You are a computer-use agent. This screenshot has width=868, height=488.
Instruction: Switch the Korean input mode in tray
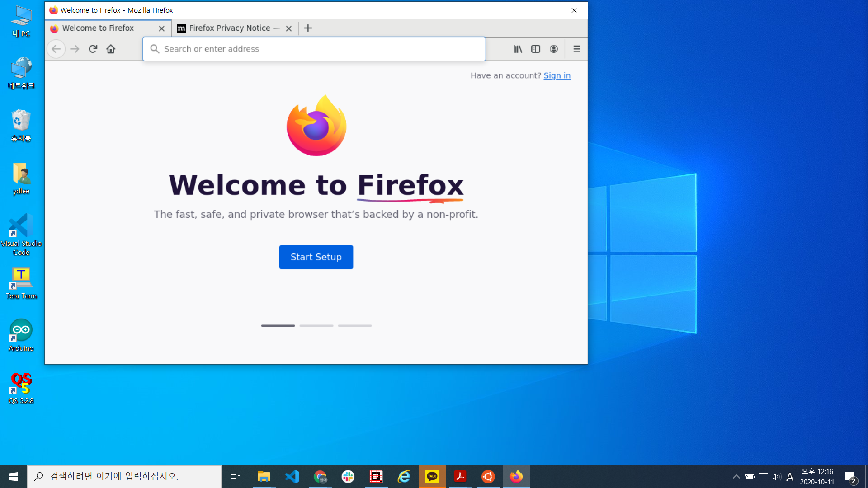[x=789, y=476]
